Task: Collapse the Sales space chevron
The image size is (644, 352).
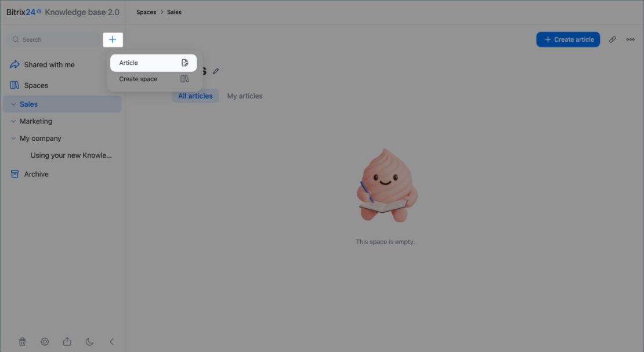Action: 13,104
